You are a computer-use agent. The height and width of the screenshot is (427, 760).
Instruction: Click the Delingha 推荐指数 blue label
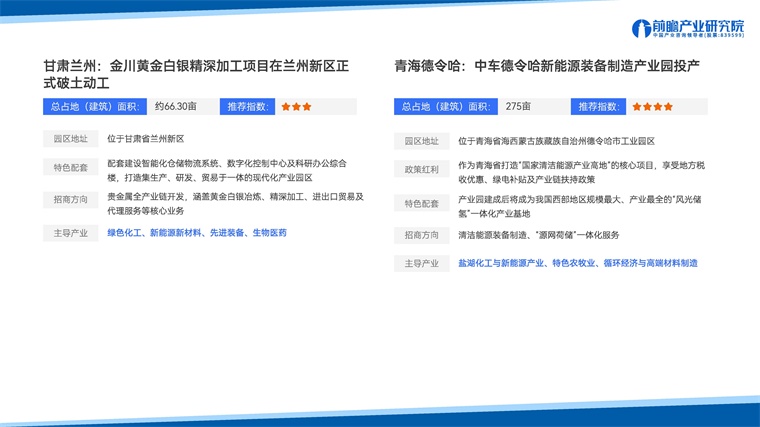[x=599, y=107]
